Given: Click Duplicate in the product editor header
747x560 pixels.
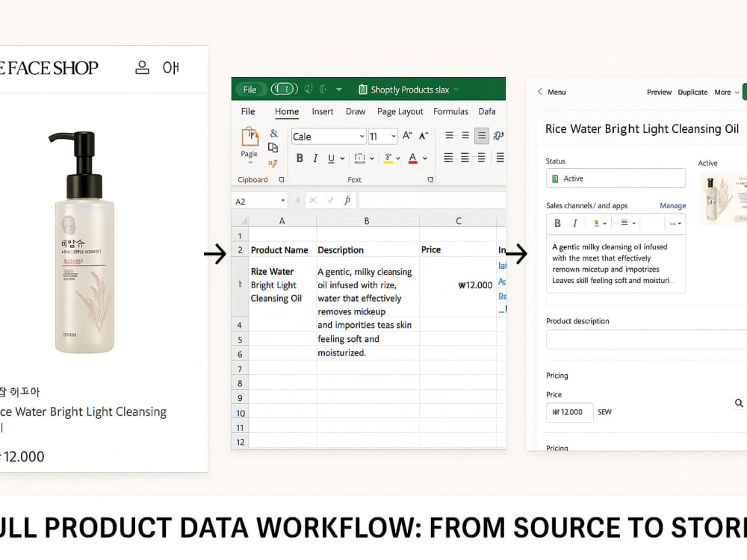Looking at the screenshot, I should (x=692, y=93).
